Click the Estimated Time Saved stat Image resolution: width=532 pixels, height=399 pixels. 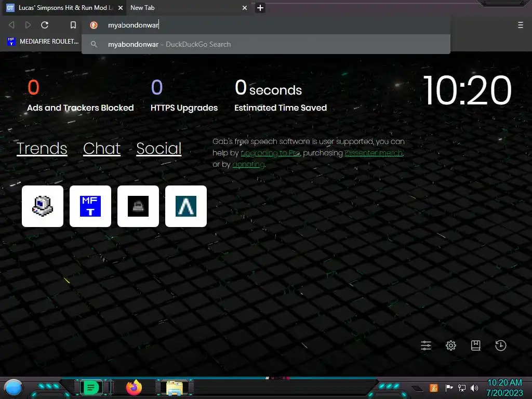[x=281, y=96]
